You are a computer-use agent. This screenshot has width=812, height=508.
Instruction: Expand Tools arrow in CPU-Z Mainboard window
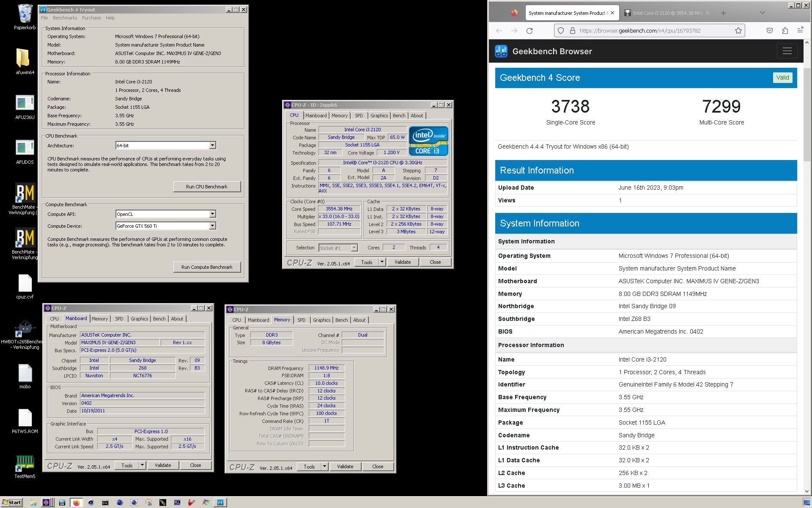click(x=143, y=465)
